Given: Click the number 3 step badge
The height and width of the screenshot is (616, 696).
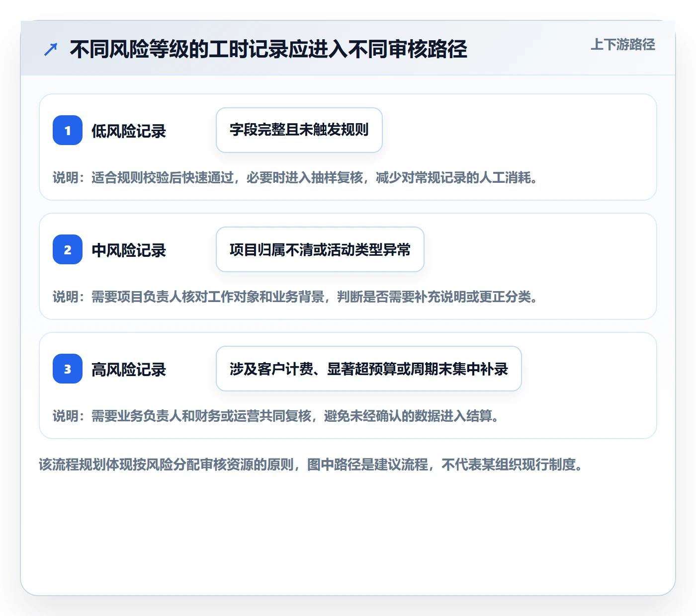Looking at the screenshot, I should click(68, 369).
